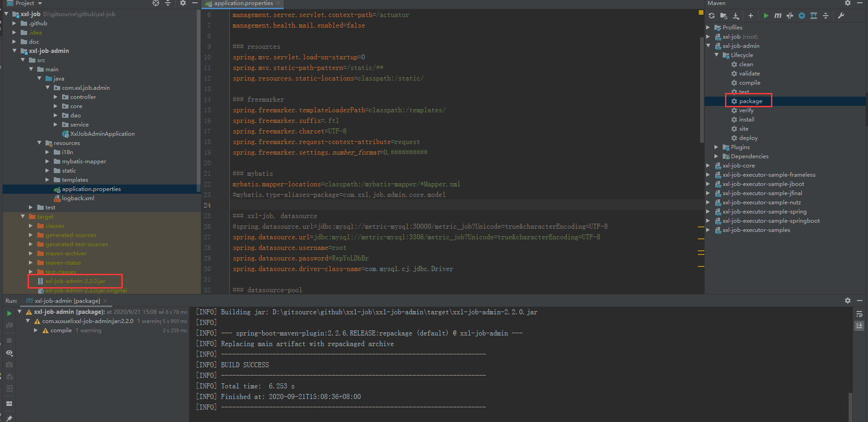Expand the templates folder in project tree
Viewport: 868px width, 422px height.
(47, 180)
